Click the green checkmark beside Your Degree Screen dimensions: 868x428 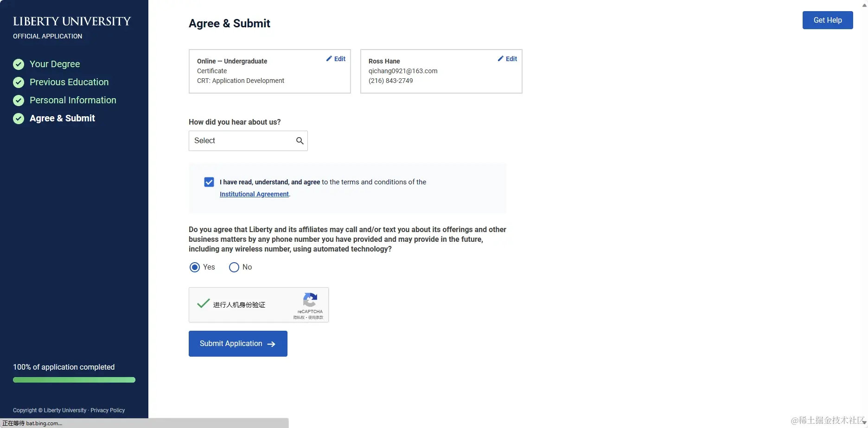point(19,64)
